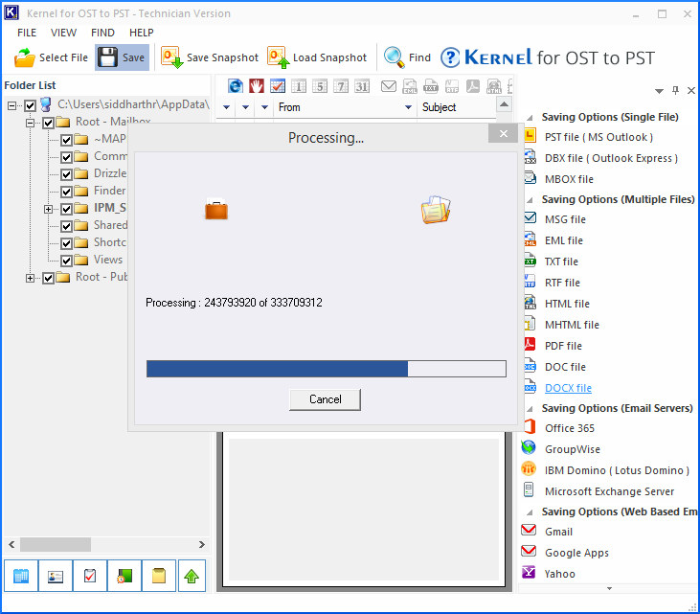Toggle the Drizzle folder checkbox
The height and width of the screenshot is (614, 700).
coord(66,174)
